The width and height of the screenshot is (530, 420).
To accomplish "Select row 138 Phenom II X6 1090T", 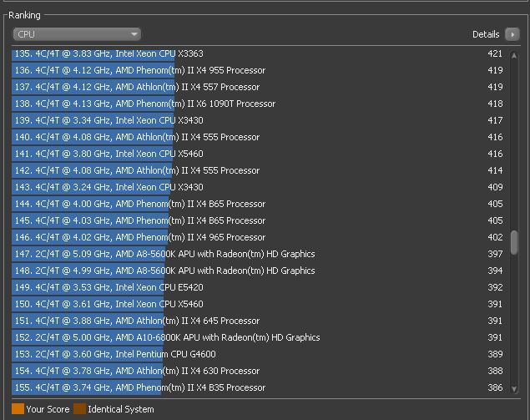I will click(260, 104).
